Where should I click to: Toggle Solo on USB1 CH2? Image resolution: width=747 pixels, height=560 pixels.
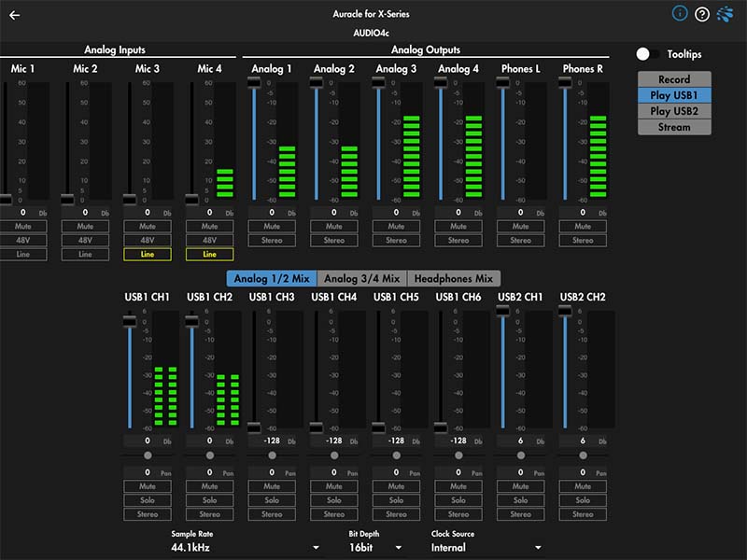point(209,500)
